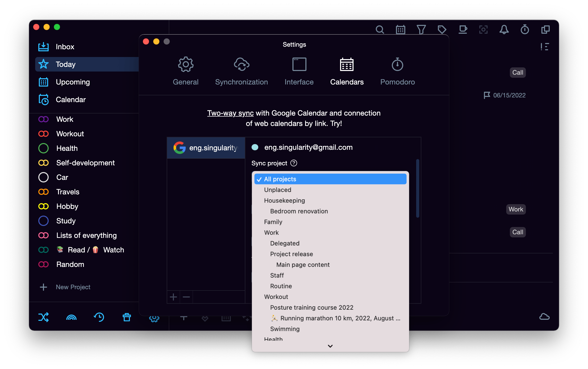Click the cyan color dot beside the email
Viewport: 588px width, 369px height.
pyautogui.click(x=255, y=147)
